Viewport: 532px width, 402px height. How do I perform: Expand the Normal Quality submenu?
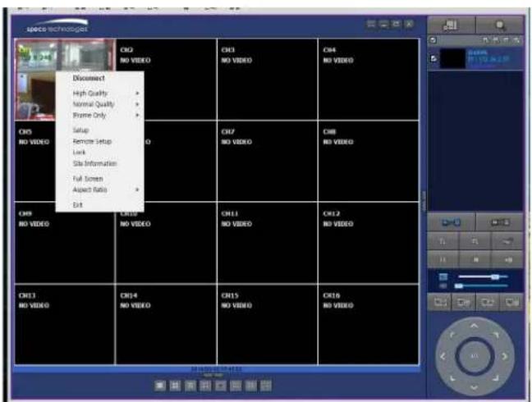tap(100, 104)
